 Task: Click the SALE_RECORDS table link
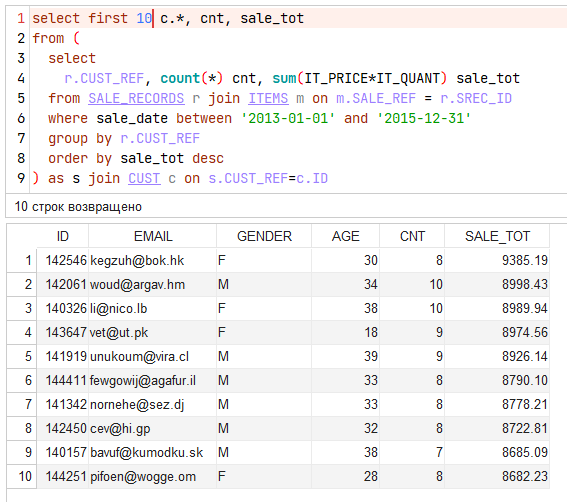coord(136,98)
